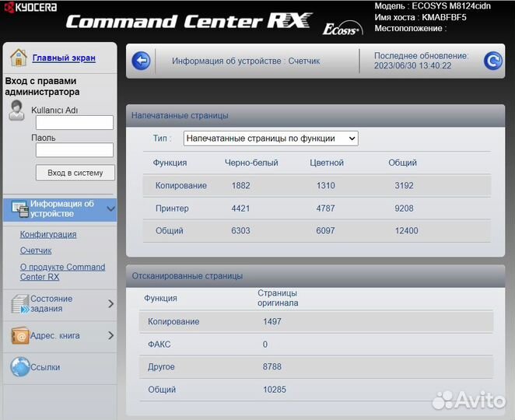Expand the Адрес. книга menu
Screen dimensions: 515x420
coord(110,336)
